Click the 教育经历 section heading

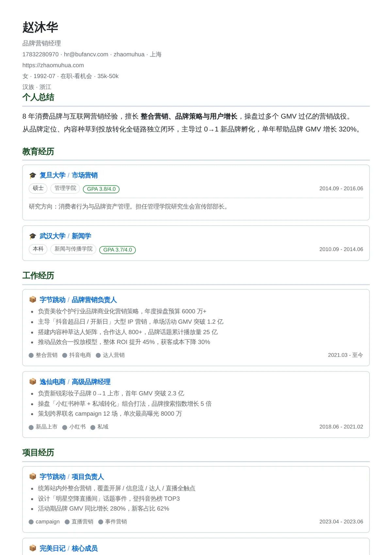38,151
